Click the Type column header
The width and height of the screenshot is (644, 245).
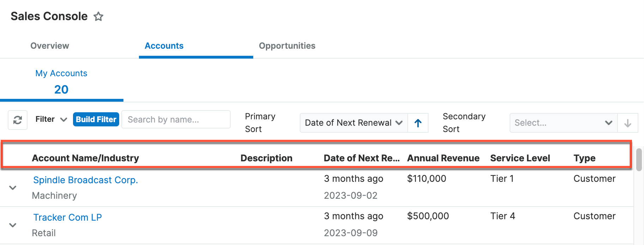coord(584,158)
